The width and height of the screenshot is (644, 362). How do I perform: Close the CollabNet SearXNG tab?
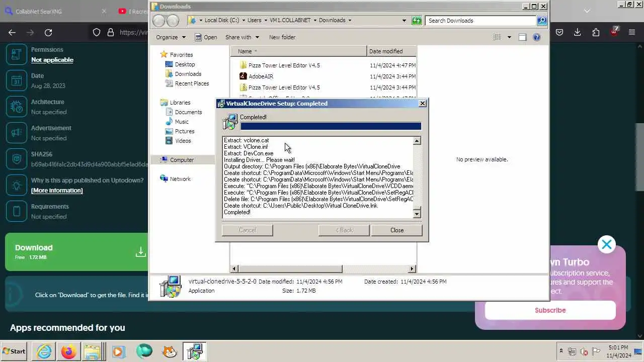pyautogui.click(x=104, y=11)
